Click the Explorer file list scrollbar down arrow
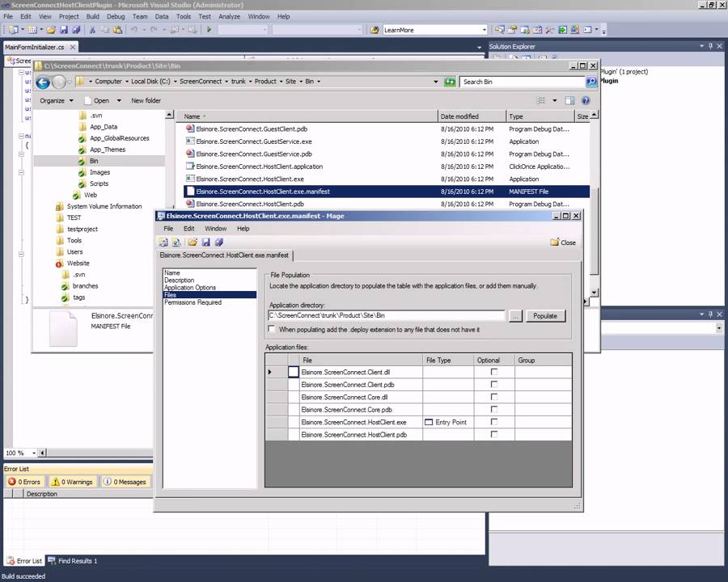Viewport: 728px width, 582px height. [594, 293]
